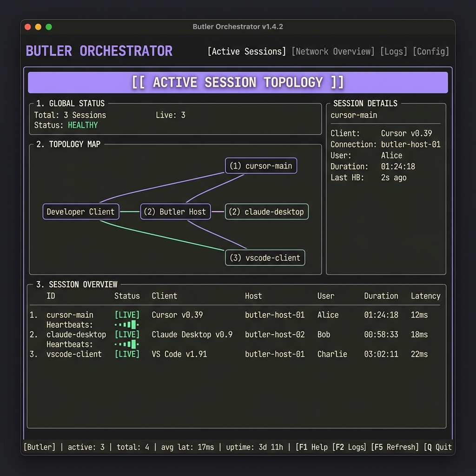Select the Developer Client node

point(81,212)
